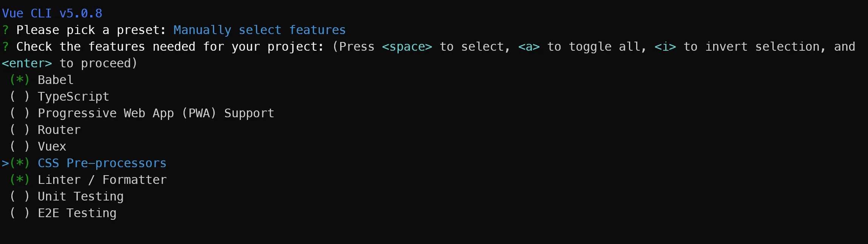The width and height of the screenshot is (868, 244).
Task: Click the Babel feature label
Action: (56, 80)
